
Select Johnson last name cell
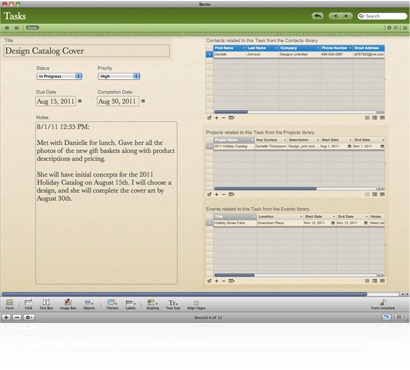click(x=262, y=54)
